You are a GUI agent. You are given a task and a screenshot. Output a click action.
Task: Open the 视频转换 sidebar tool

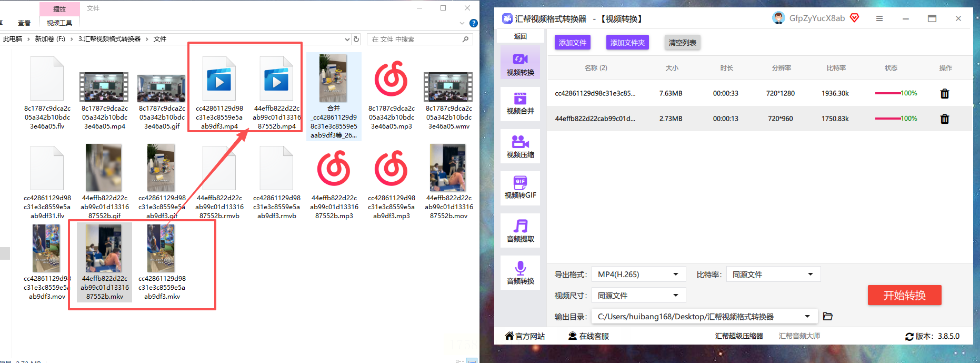coord(520,63)
